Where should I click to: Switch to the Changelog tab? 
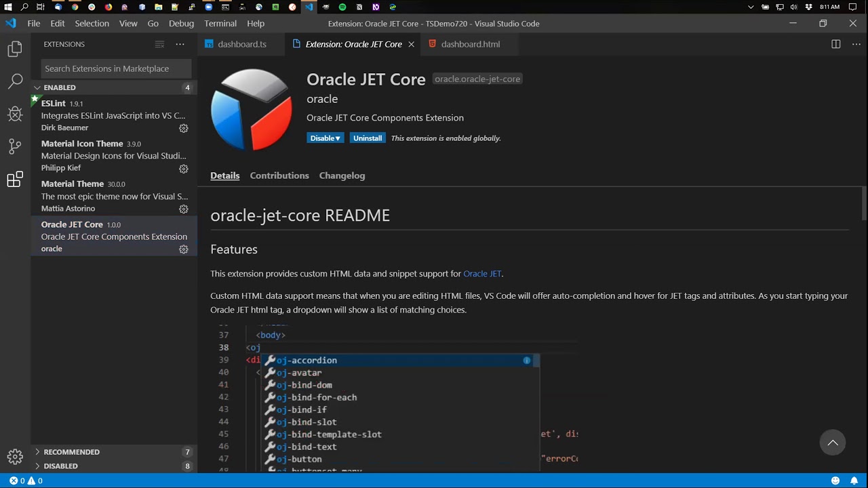point(342,176)
